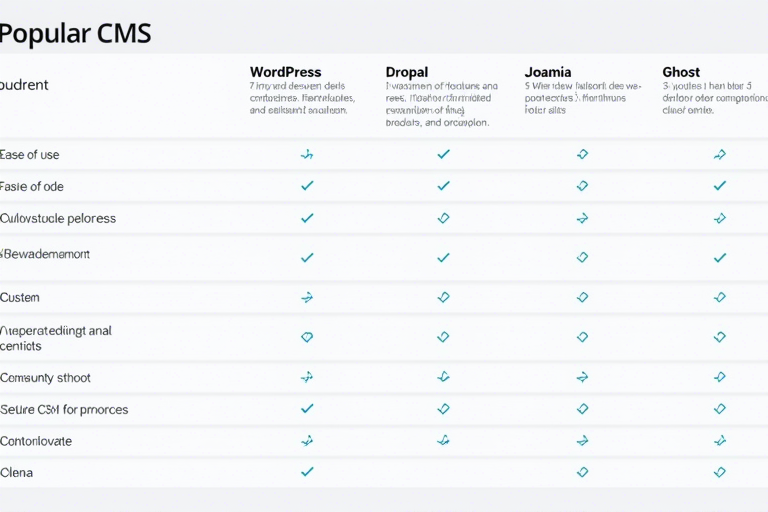Open the Dropal column heading link

click(406, 72)
